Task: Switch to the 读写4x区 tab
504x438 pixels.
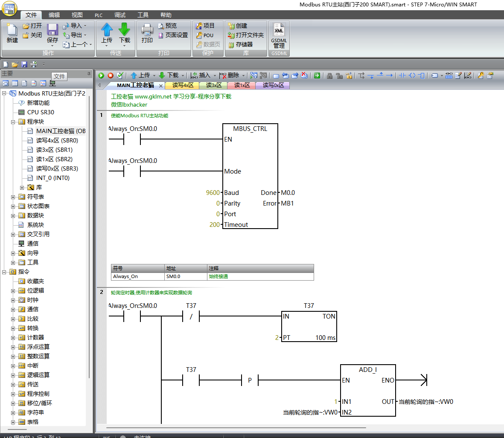Action: tap(183, 85)
